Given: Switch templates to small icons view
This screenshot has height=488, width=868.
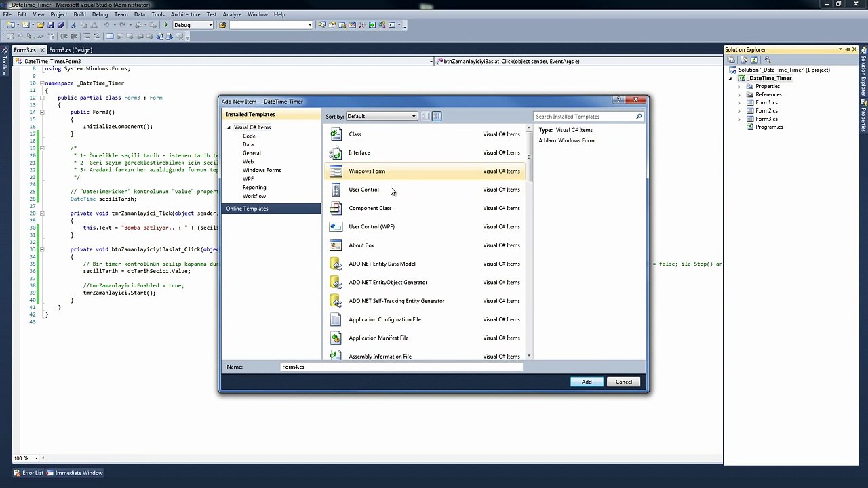Looking at the screenshot, I should coord(425,116).
